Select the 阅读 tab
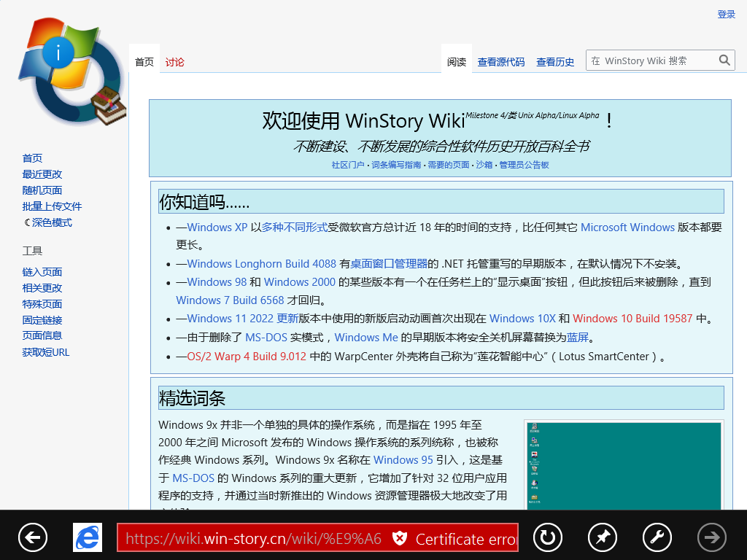This screenshot has height=560, width=747. [x=457, y=62]
